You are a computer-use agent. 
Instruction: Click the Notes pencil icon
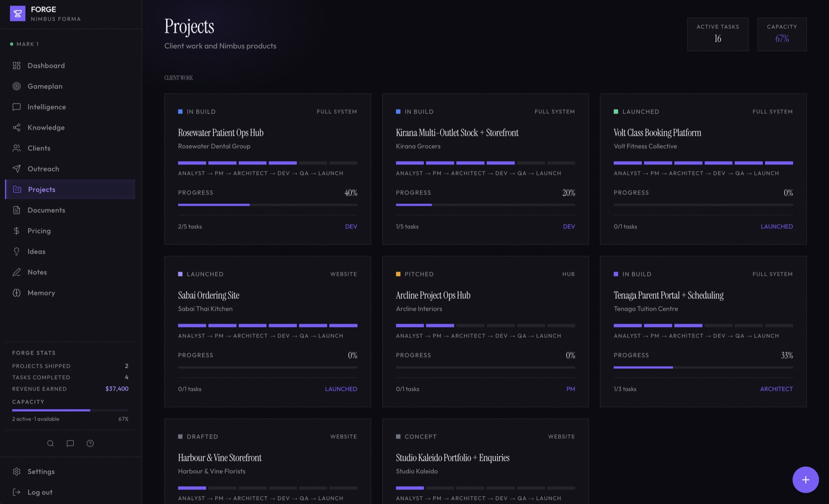pos(17,272)
